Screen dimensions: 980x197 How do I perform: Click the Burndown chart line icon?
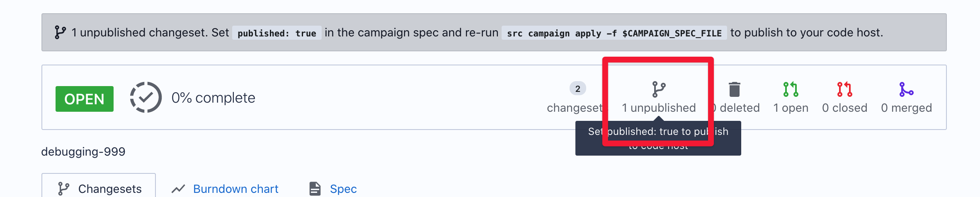[178, 189]
